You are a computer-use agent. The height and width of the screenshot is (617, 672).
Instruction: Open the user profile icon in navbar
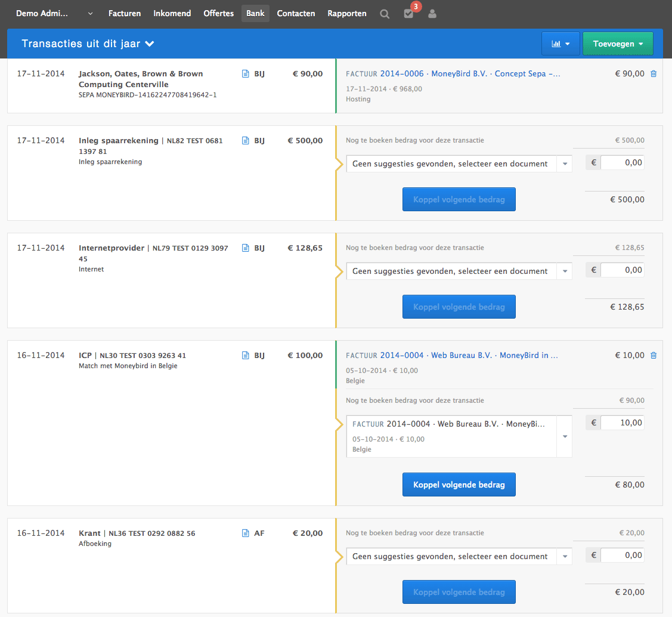[x=432, y=14]
